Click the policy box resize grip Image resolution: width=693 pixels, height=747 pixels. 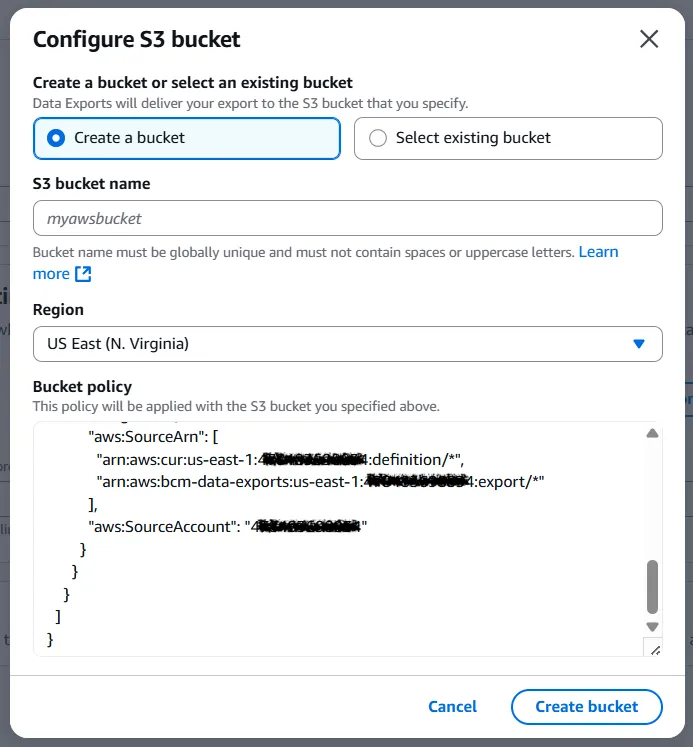click(x=655, y=650)
